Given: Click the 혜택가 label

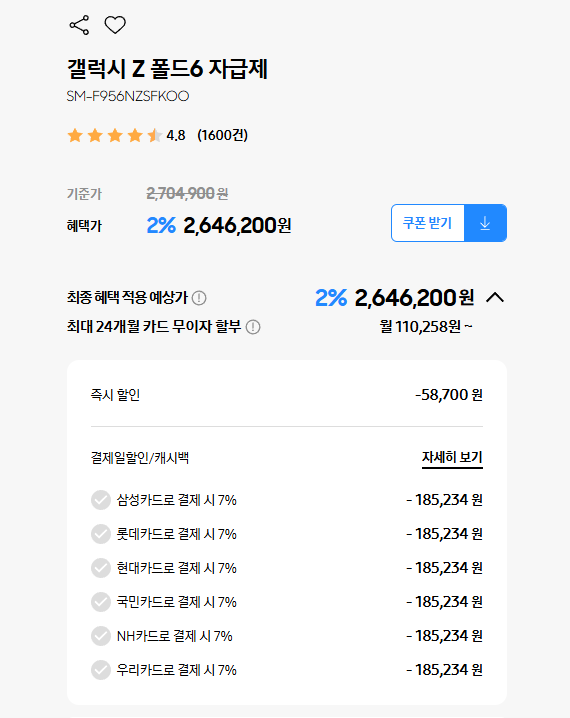Looking at the screenshot, I should tap(84, 226).
